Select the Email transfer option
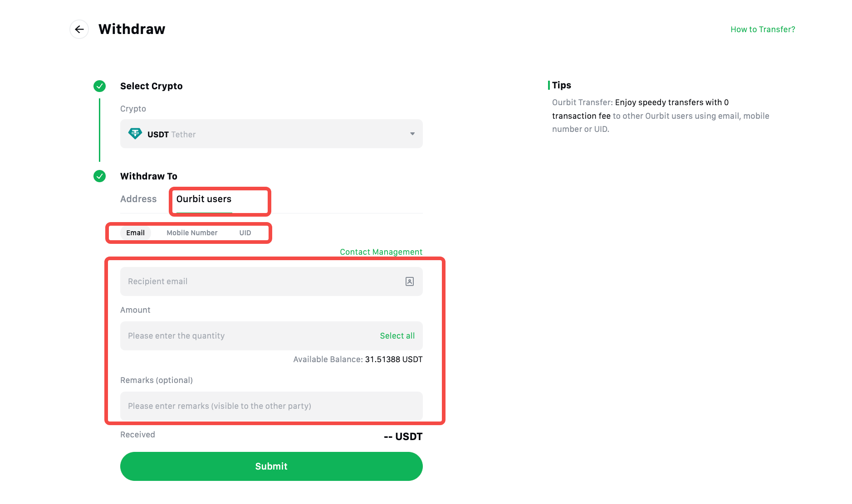Image resolution: width=852 pixels, height=504 pixels. pos(135,233)
